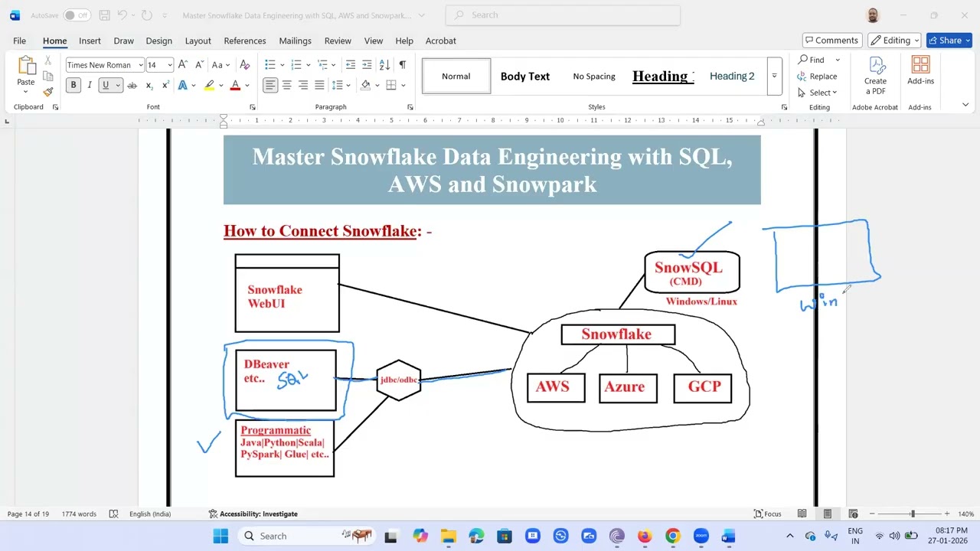980x551 pixels.
Task: Toggle the AutoSave switch
Action: click(77, 15)
